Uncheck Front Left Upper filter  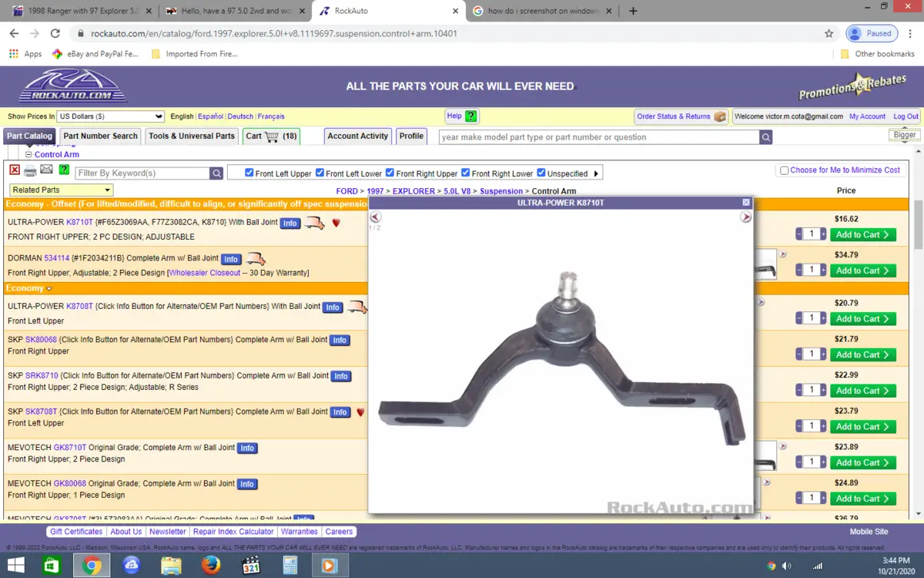249,173
